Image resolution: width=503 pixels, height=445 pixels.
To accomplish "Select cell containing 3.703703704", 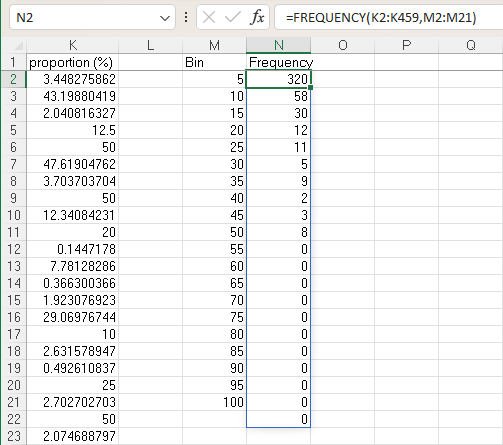I will click(x=73, y=181).
